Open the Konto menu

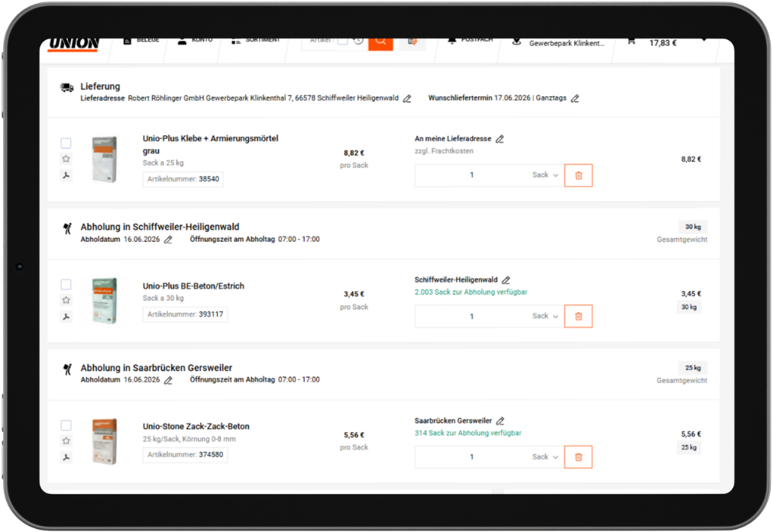click(x=196, y=40)
